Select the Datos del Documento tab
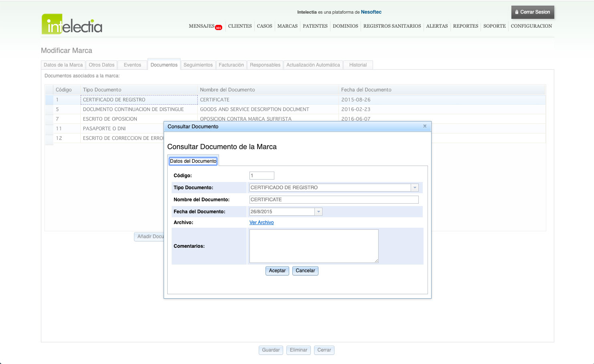Viewport: 594px width, 364px height. point(193,161)
